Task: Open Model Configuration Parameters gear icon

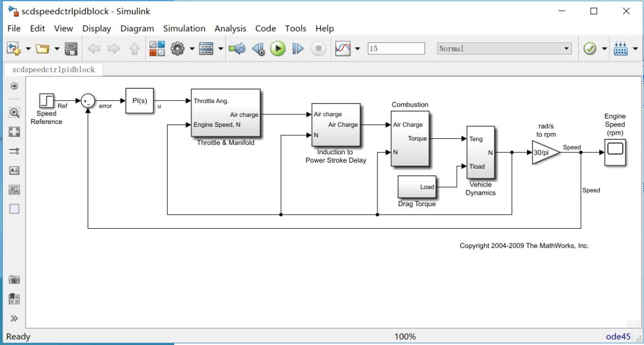Action: (178, 49)
